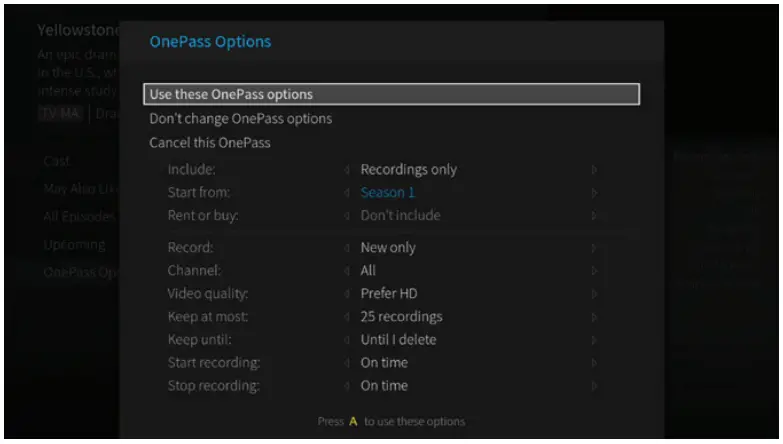783x444 pixels.
Task: Click left arrow beside Prefer HD
Action: pos(347,294)
